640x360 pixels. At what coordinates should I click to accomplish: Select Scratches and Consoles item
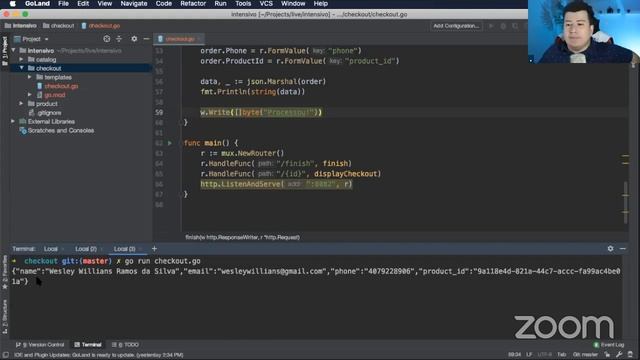[61, 131]
